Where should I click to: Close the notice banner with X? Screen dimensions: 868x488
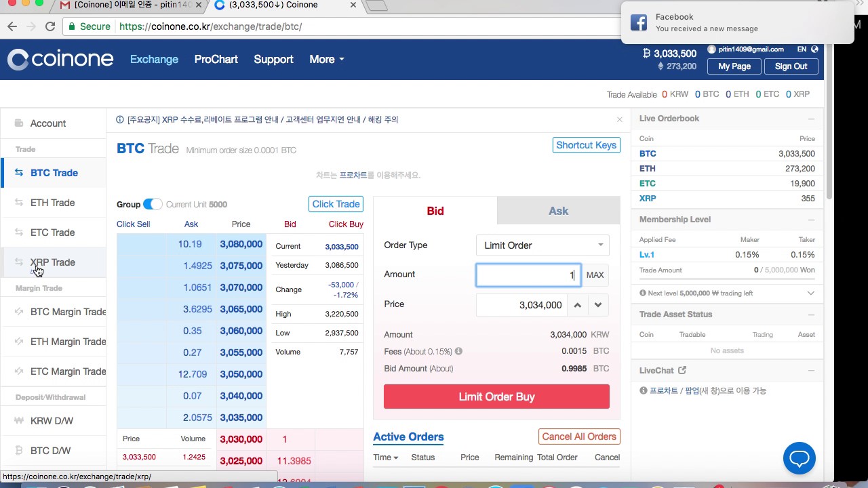tap(619, 119)
